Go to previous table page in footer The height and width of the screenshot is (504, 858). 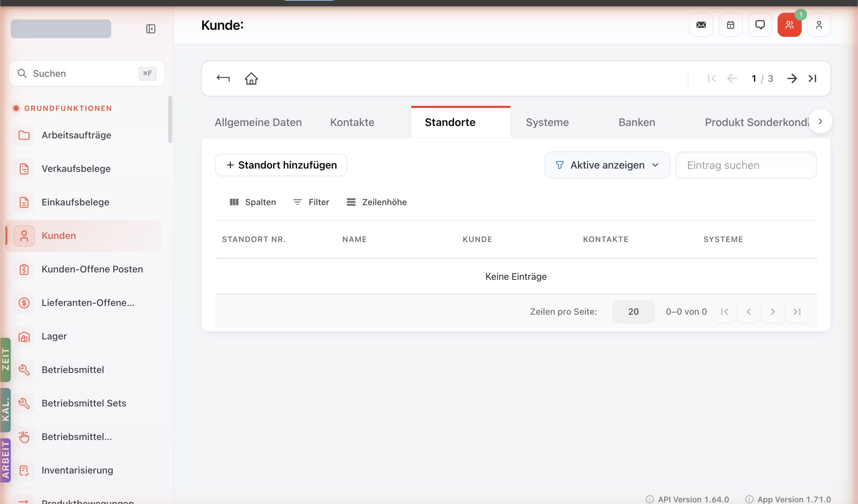(748, 312)
